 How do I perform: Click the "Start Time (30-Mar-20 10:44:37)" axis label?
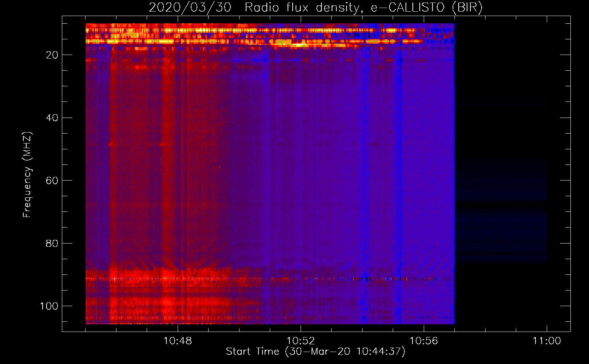point(316,352)
